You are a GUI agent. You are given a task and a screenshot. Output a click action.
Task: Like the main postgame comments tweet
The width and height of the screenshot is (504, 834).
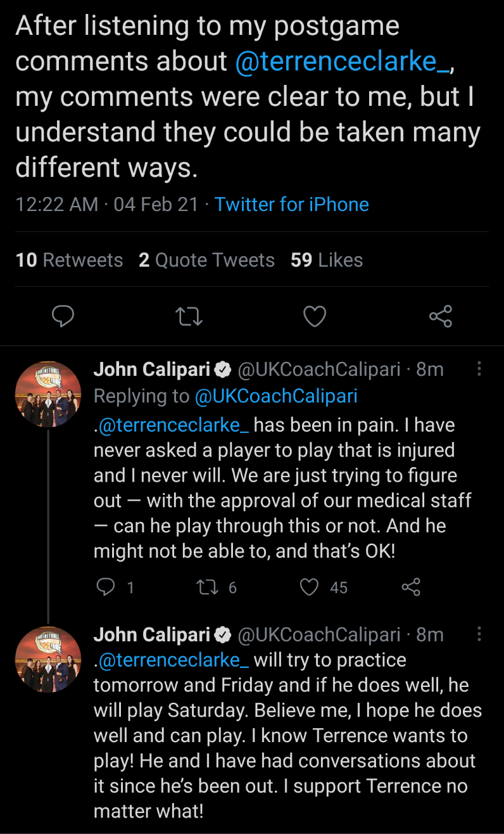[x=315, y=316]
